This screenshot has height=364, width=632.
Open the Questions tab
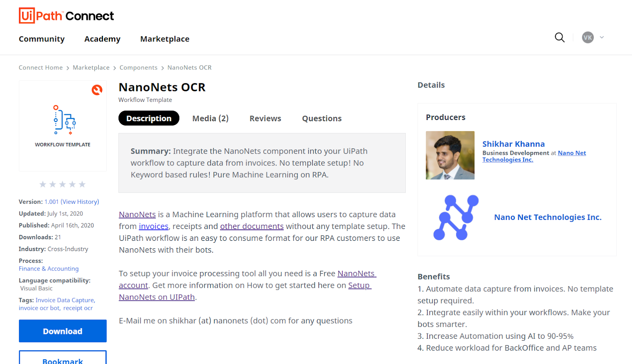(x=322, y=118)
